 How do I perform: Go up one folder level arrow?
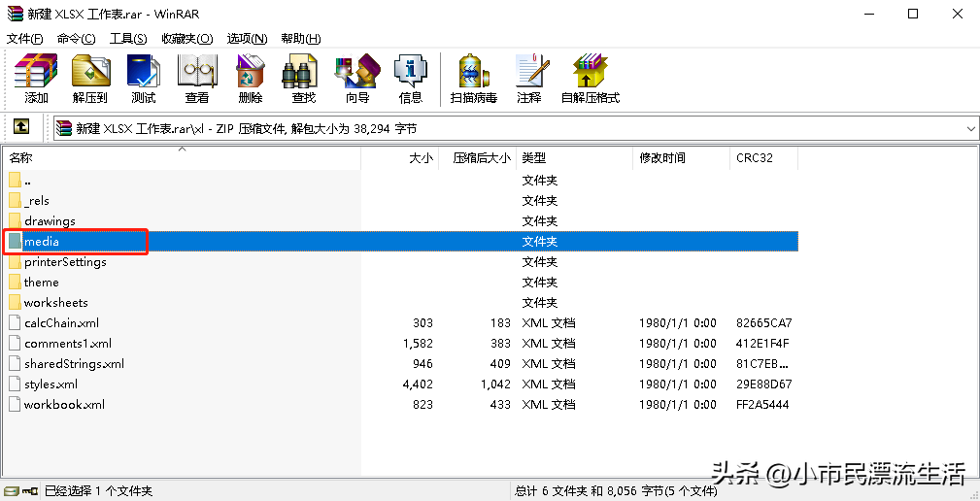21,127
